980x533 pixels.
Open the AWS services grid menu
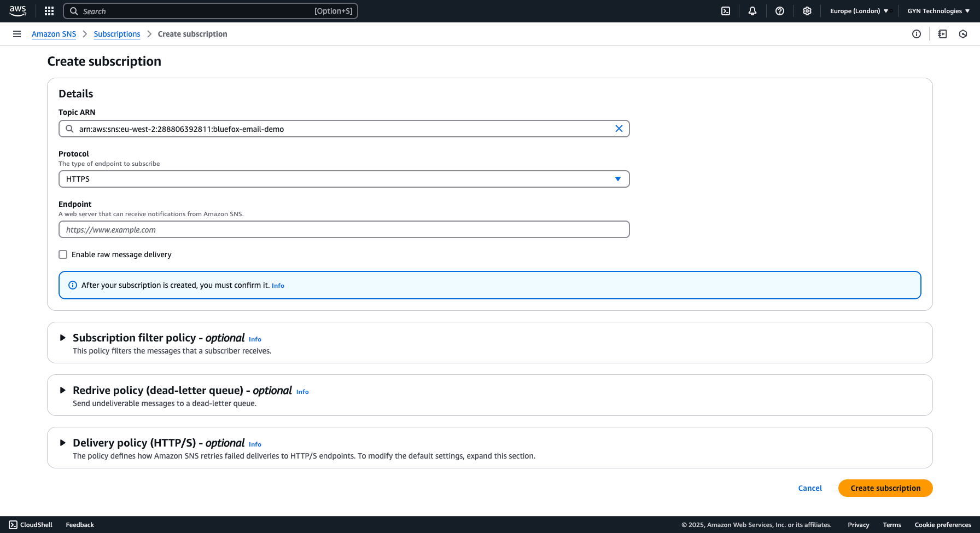(x=49, y=11)
